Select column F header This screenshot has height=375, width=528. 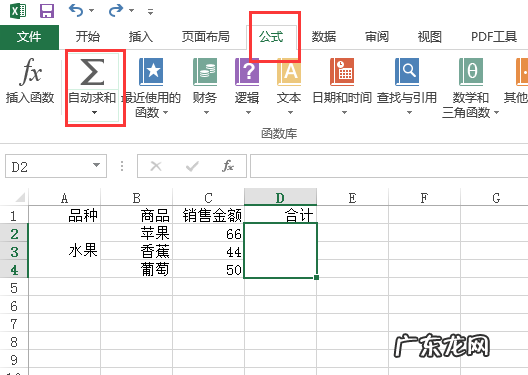click(424, 197)
